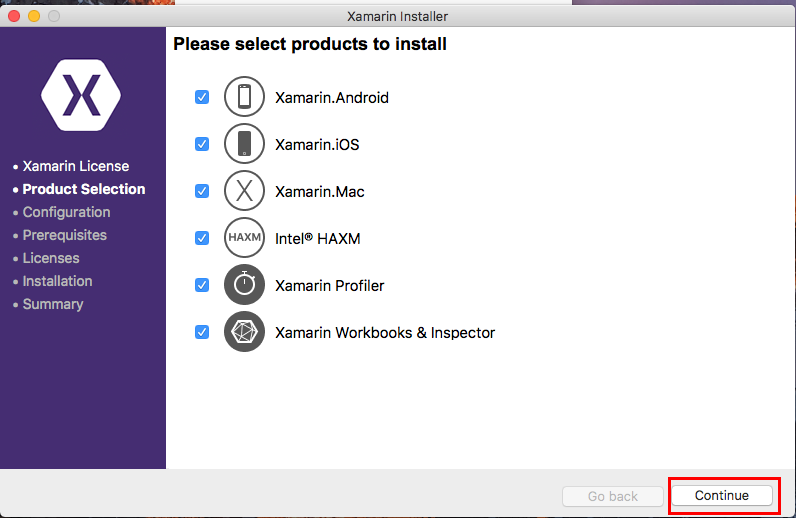
Task: Minimize the Xamarin Installer window
Action: (x=34, y=16)
